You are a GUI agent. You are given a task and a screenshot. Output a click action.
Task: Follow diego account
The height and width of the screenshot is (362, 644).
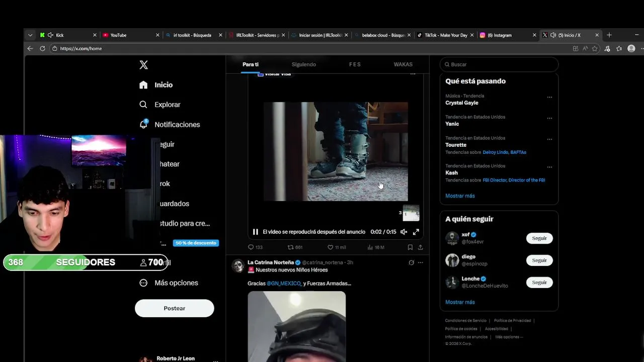click(x=539, y=260)
